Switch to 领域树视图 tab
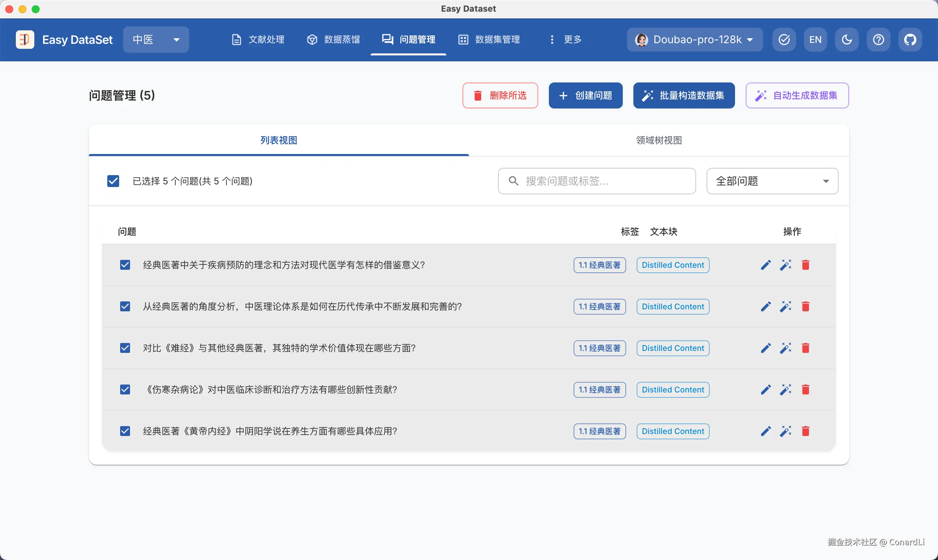938x560 pixels. coord(658,140)
